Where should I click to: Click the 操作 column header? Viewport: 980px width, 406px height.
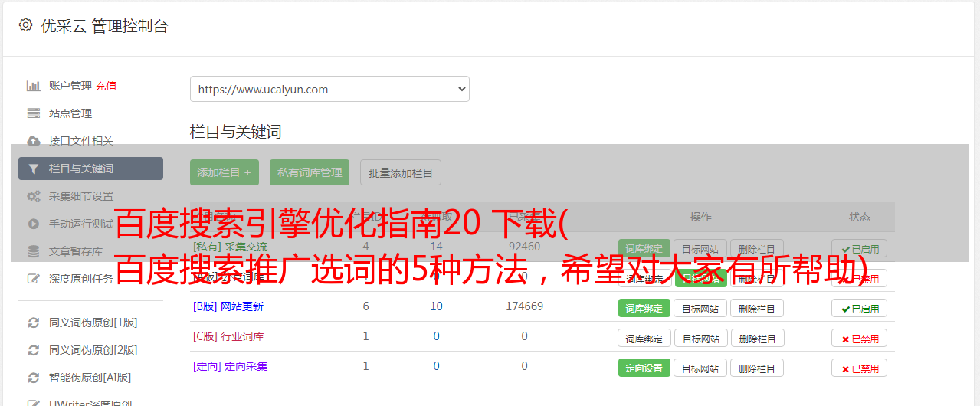(700, 217)
